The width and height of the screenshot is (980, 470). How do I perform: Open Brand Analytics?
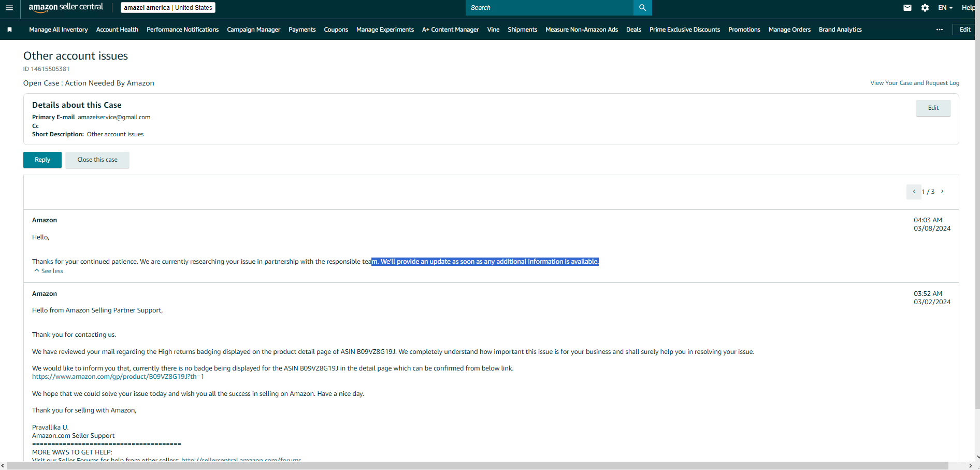[840, 30]
